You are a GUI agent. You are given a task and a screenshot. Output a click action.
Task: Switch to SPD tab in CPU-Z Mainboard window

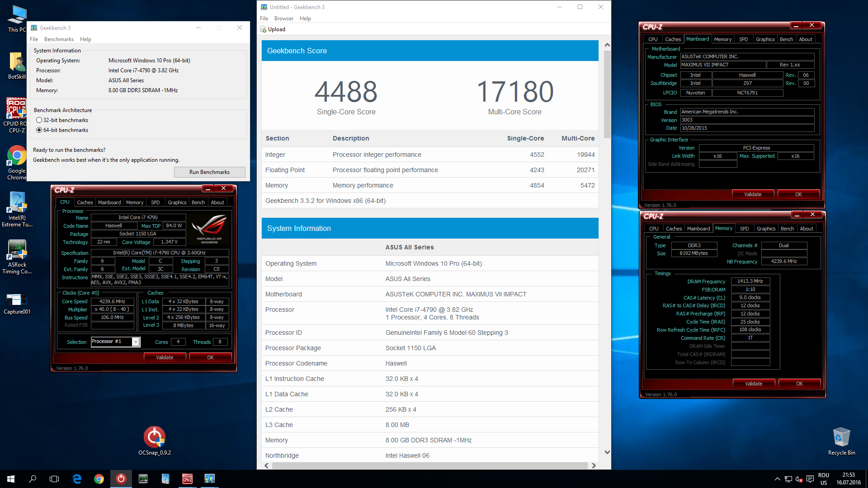tap(743, 39)
